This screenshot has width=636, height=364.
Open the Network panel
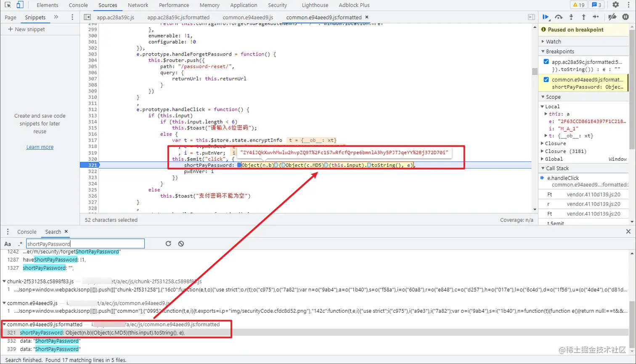(138, 5)
